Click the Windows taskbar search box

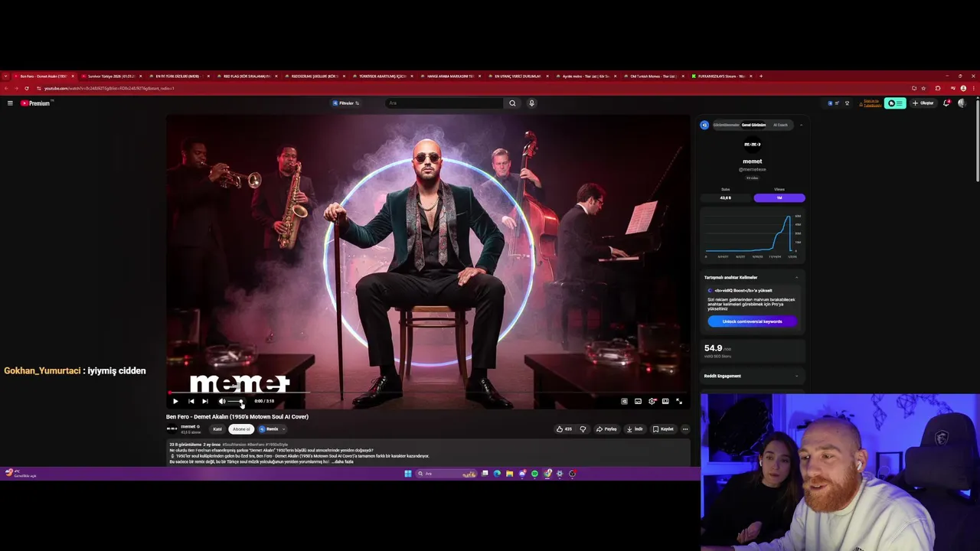(x=447, y=474)
